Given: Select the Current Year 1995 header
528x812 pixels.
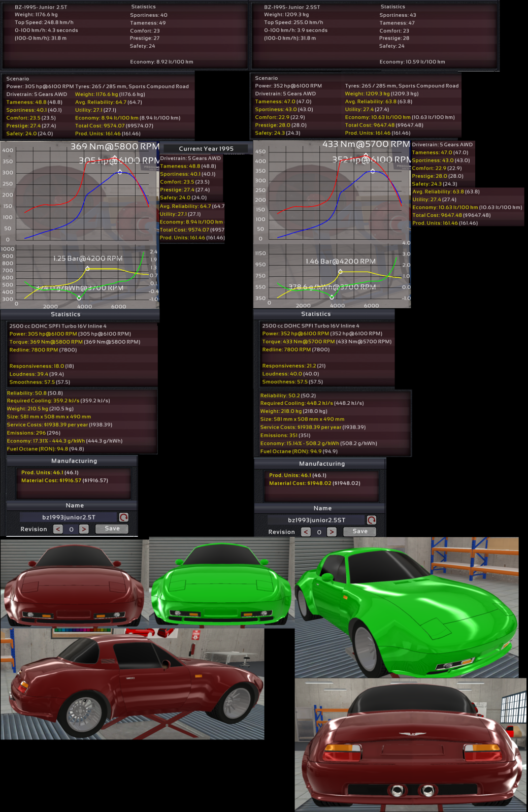Looking at the screenshot, I should [206, 149].
